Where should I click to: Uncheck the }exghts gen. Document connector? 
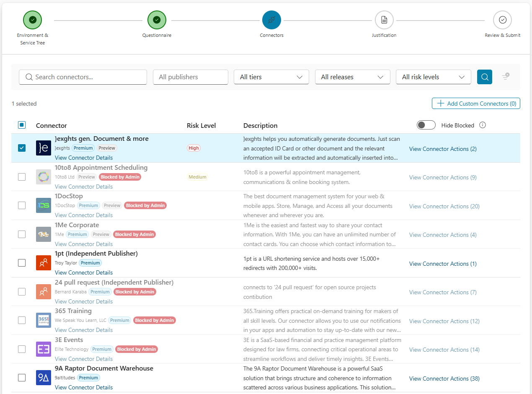pyautogui.click(x=22, y=148)
